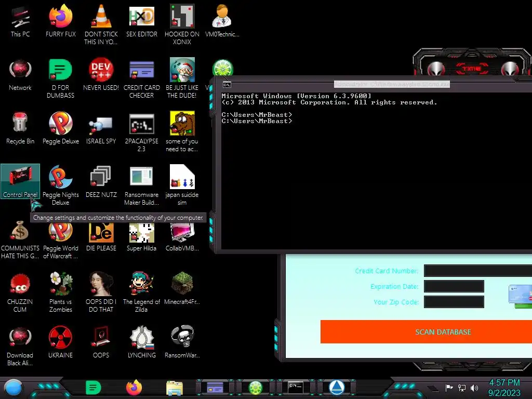This screenshot has height=399, width=532.
Task: Select the BE JUST LIKE THE DUDE! icon
Action: tap(182, 78)
